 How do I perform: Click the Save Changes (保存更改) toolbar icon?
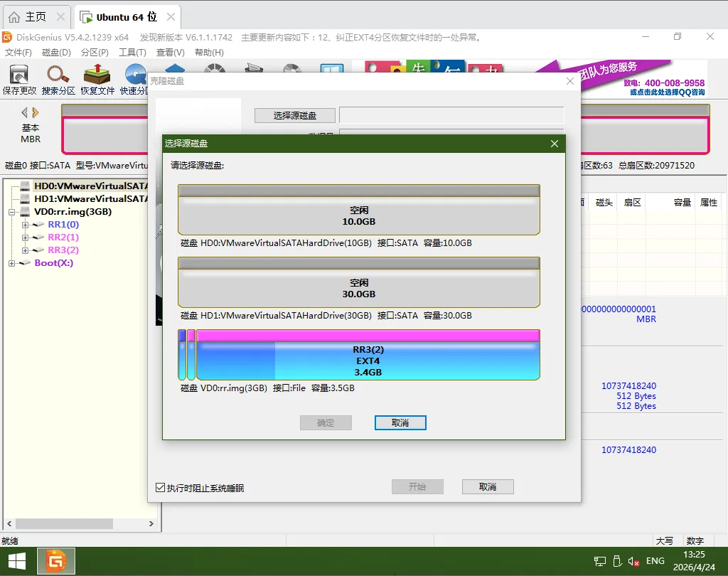pos(19,80)
